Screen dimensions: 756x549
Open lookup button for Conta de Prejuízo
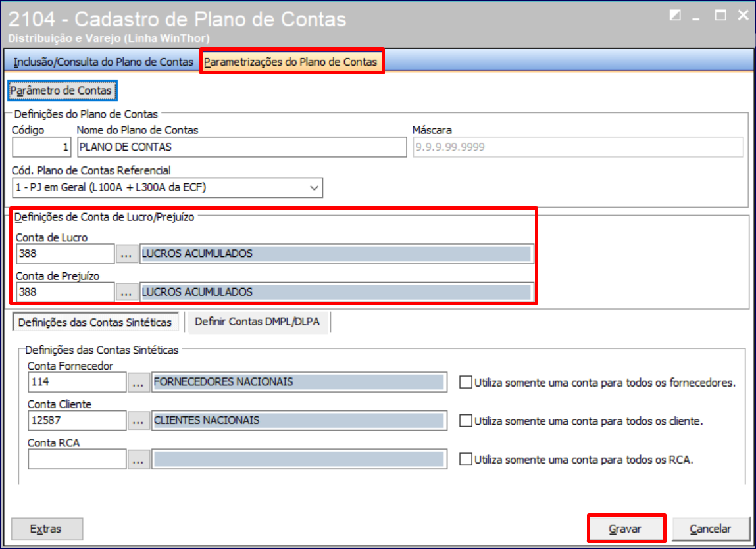click(x=126, y=292)
